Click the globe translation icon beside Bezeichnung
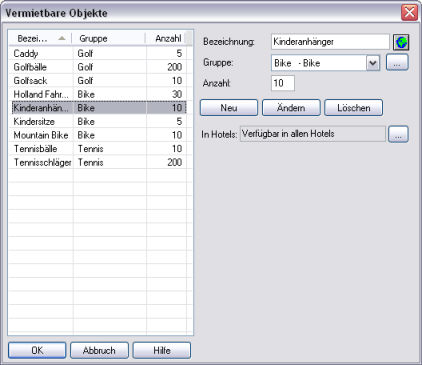The width and height of the screenshot is (422, 365). coord(401,42)
